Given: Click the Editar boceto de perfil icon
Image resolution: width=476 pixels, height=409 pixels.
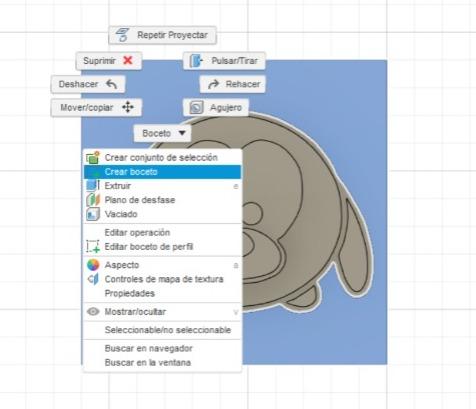Looking at the screenshot, I should pos(93,247).
